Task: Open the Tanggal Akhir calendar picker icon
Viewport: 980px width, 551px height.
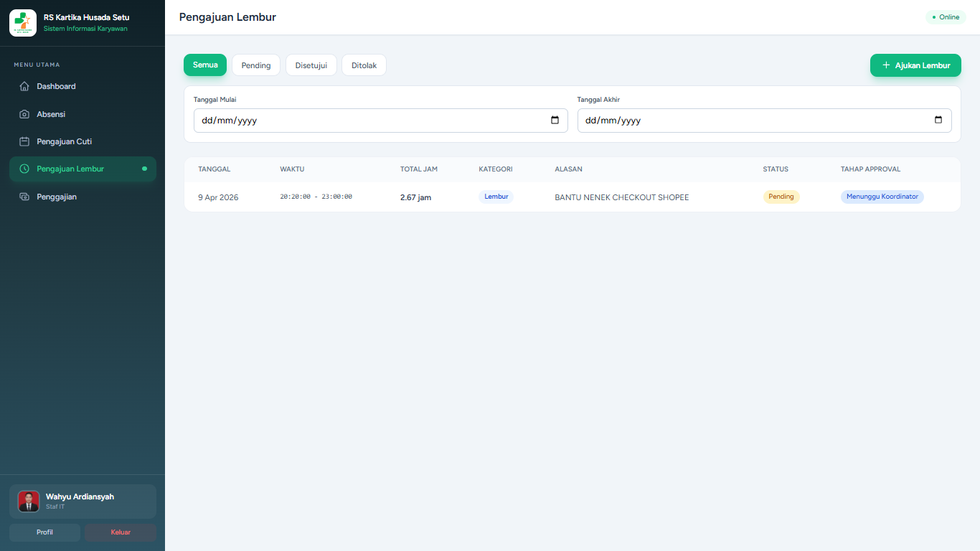Action: pyautogui.click(x=938, y=121)
